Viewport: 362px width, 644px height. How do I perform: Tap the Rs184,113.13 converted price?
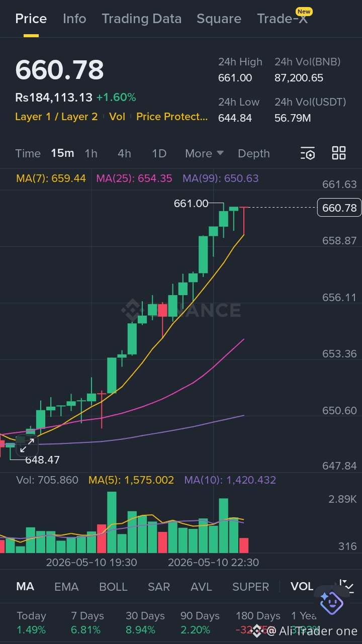(x=54, y=98)
